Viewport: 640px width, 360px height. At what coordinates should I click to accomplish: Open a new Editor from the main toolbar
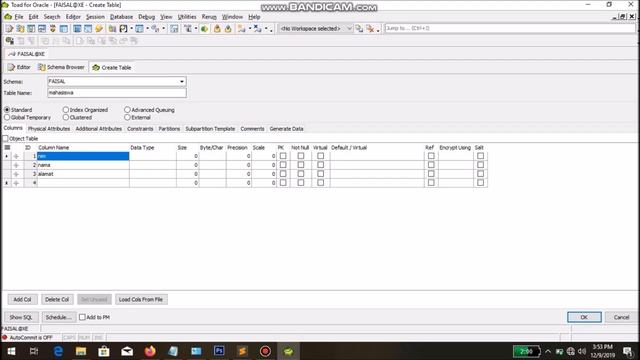tap(9, 29)
